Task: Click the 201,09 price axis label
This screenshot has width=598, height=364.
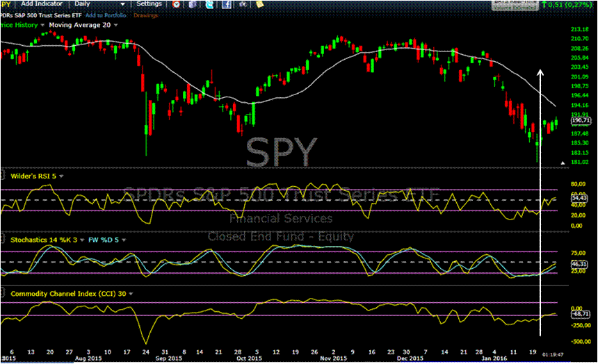Action: coord(580,77)
